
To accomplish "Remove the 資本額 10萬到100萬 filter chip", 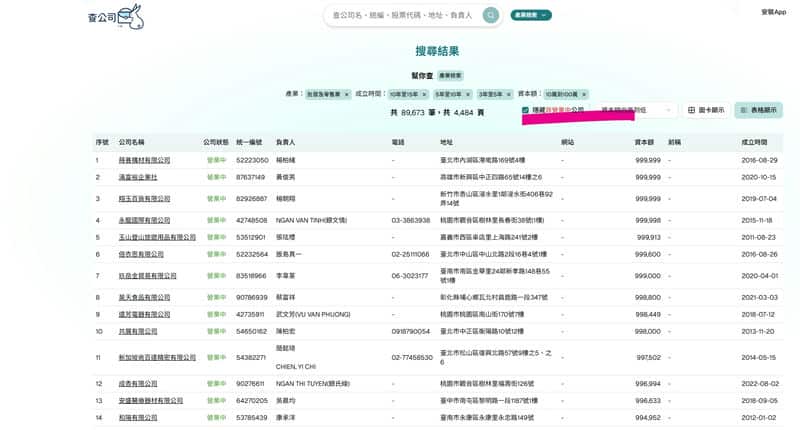I will click(584, 94).
